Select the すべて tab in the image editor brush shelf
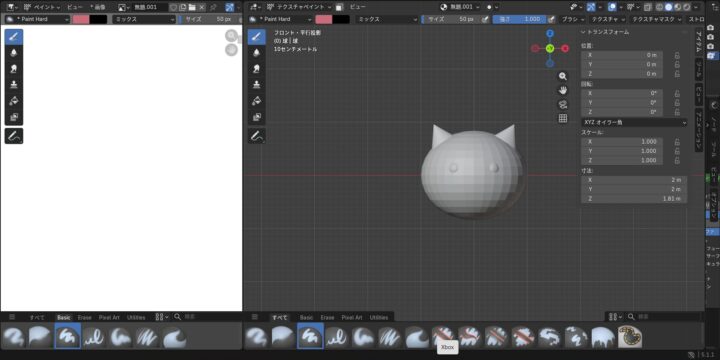The height and width of the screenshot is (360, 720). 37,317
